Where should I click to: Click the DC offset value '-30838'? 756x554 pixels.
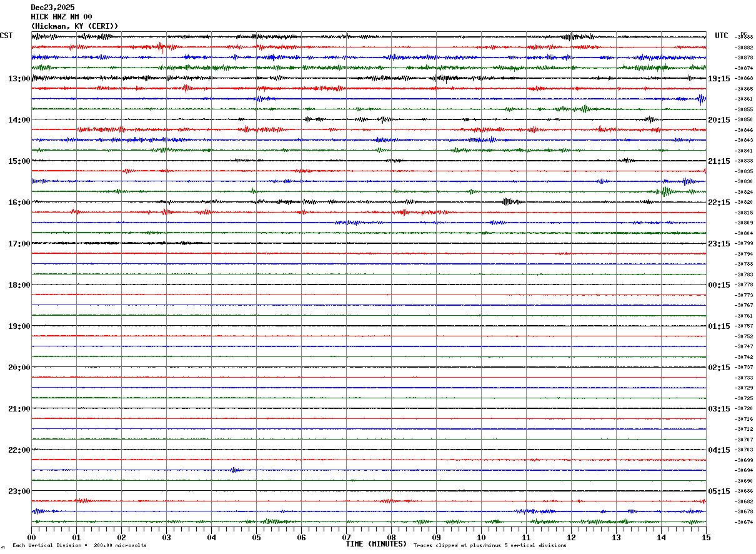744,161
